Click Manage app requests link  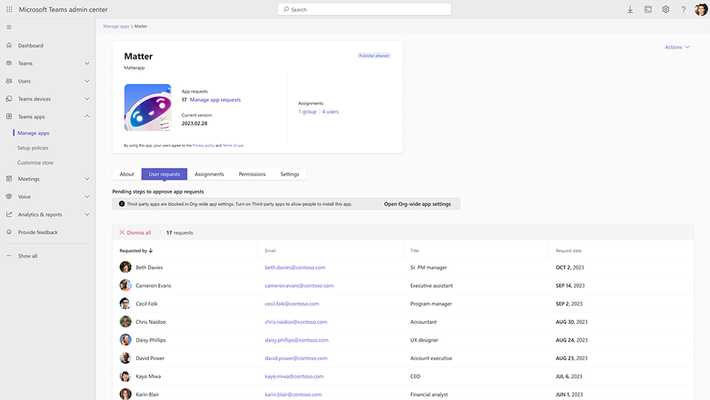pyautogui.click(x=215, y=100)
